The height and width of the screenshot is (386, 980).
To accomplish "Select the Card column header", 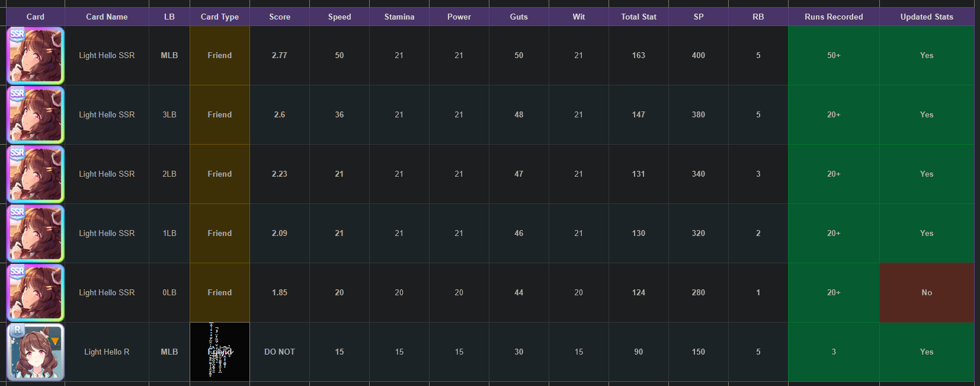I will click(36, 17).
